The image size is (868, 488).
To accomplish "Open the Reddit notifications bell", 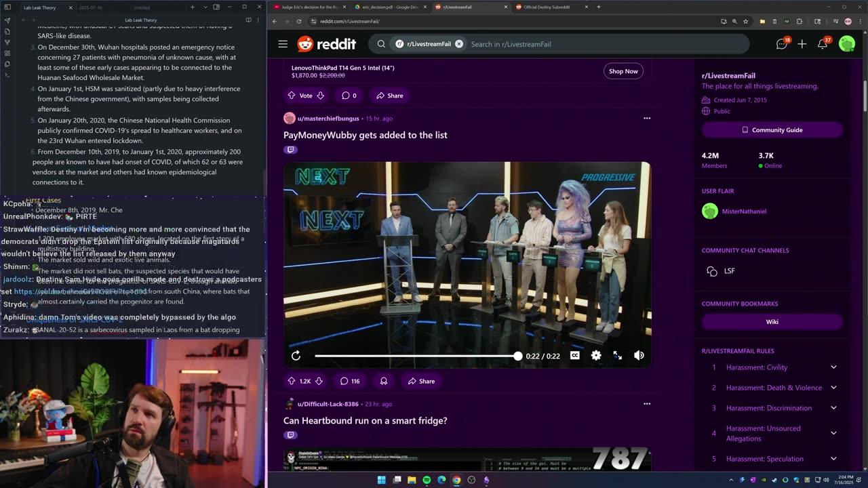I will (x=823, y=44).
